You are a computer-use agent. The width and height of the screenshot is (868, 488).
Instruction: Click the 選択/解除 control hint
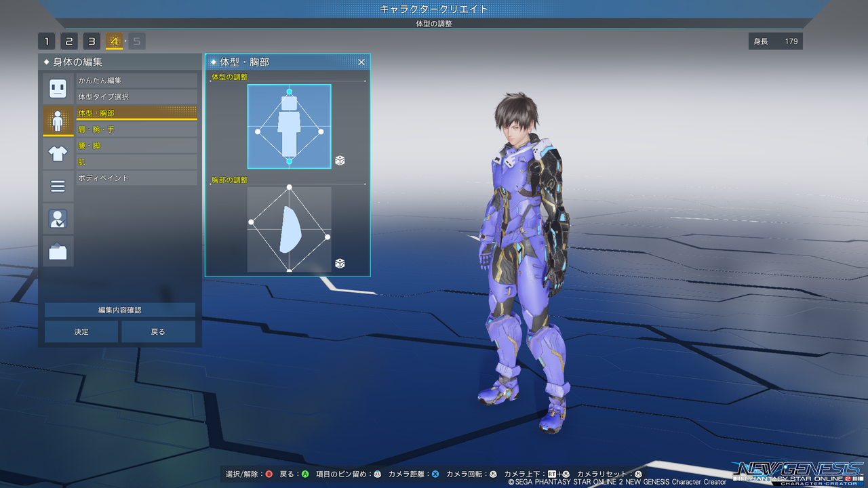pyautogui.click(x=249, y=474)
